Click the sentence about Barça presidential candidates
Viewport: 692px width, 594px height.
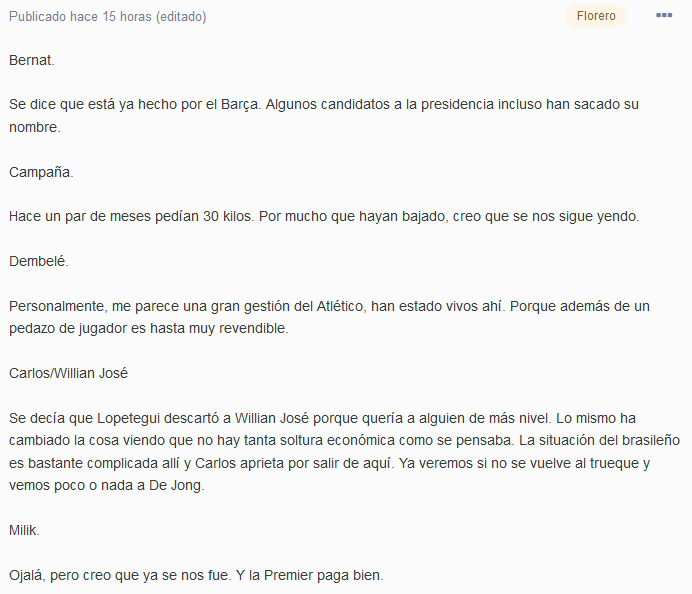(452, 105)
